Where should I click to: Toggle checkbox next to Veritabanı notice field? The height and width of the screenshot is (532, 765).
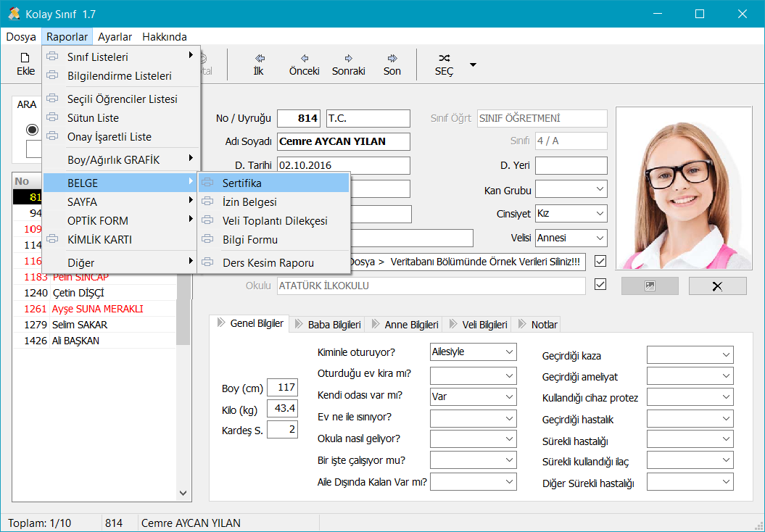point(600,261)
